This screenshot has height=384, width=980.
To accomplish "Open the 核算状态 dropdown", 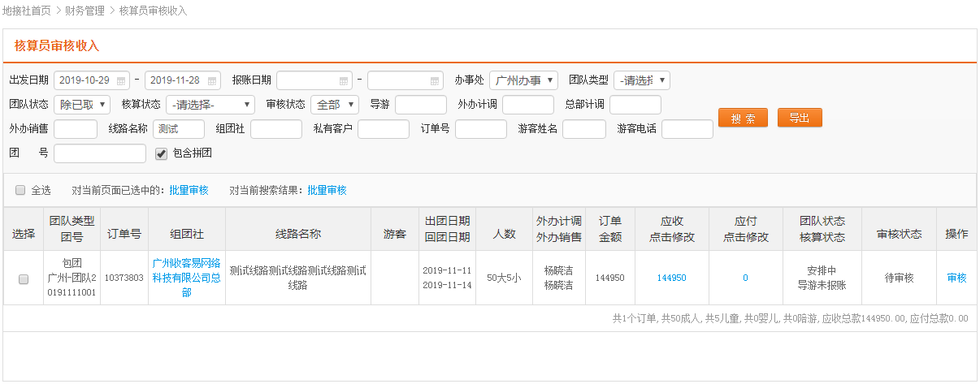I will [x=210, y=105].
